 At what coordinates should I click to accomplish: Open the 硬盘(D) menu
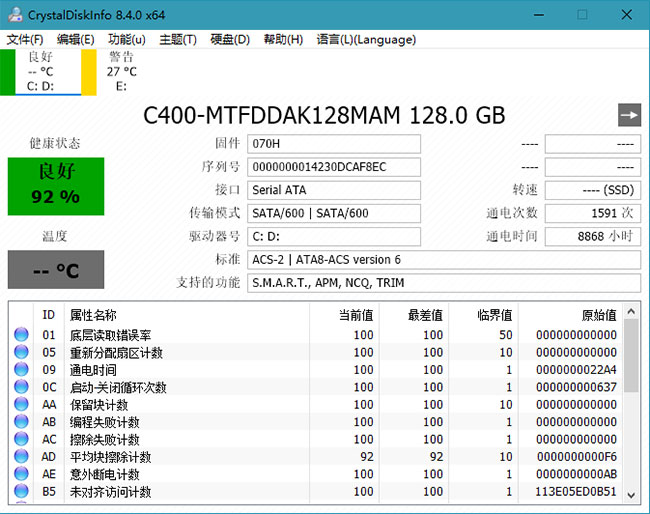point(230,39)
